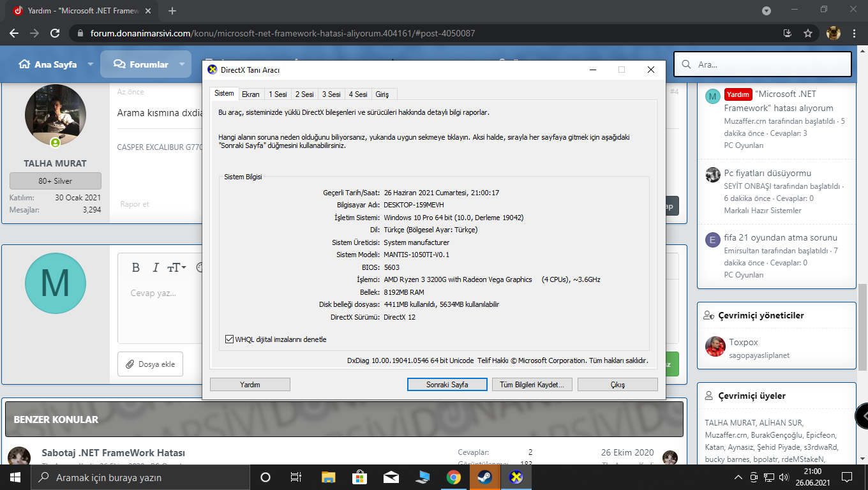Open Microsoft Store from the taskbar

coord(359,477)
